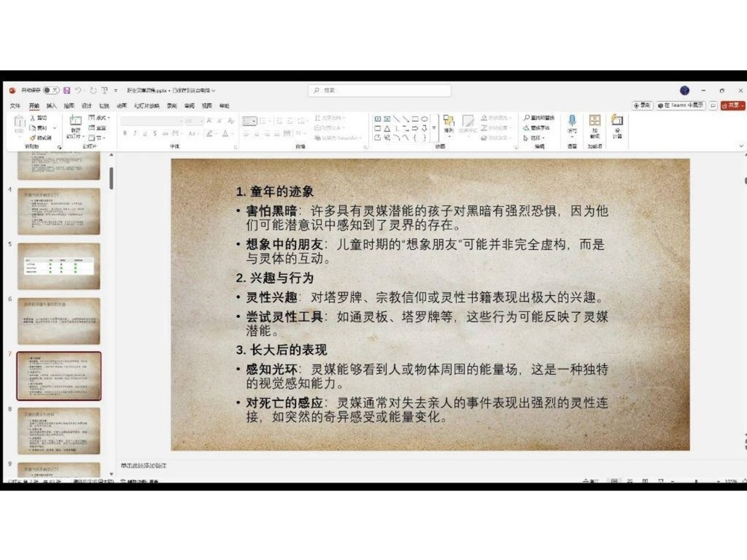Screen dimensions: 747x560
Task: Open the font name combo box
Action: tap(152, 121)
